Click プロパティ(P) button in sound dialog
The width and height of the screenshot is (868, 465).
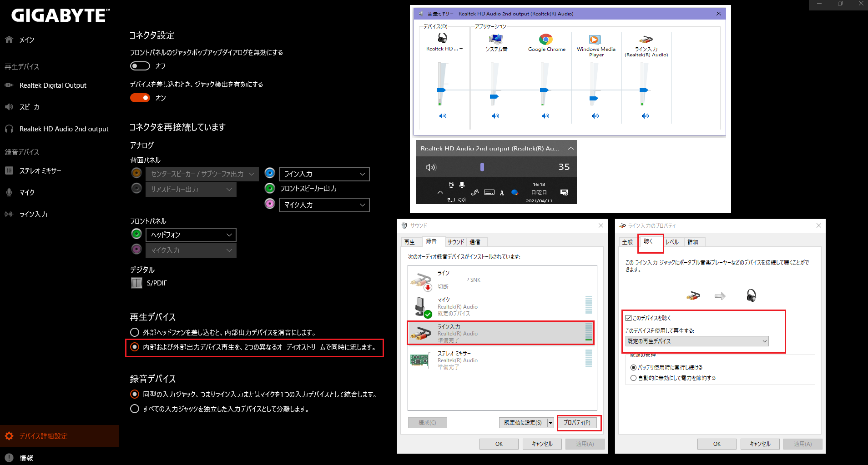pos(577,422)
